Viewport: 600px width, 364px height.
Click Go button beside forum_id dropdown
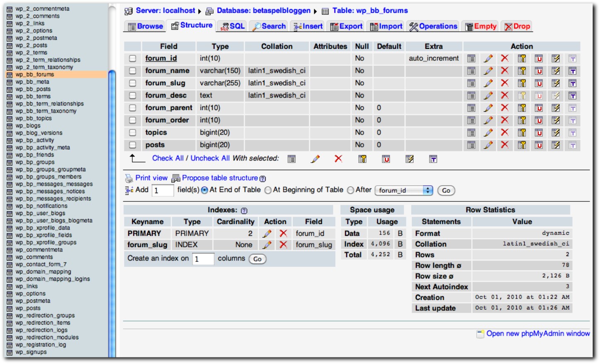coord(446,191)
